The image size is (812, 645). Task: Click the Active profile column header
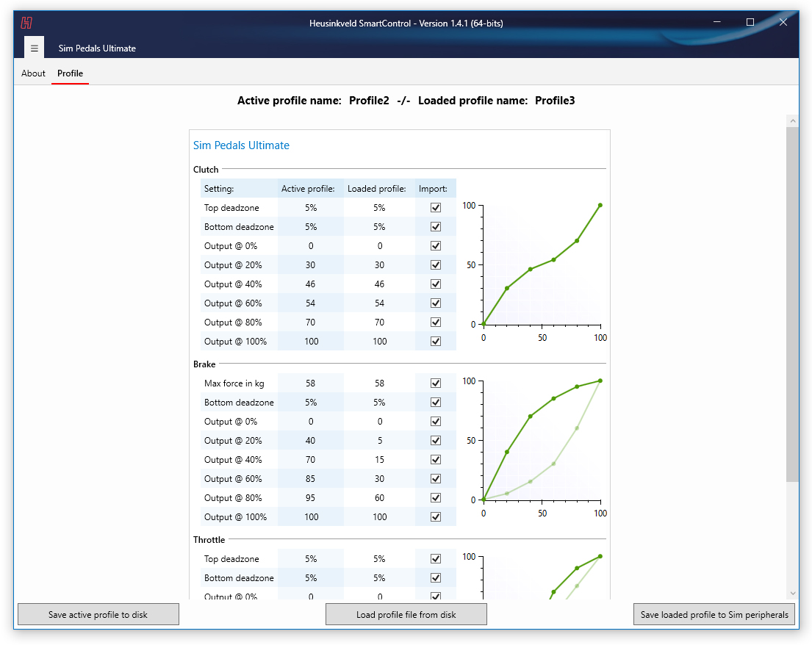(308, 189)
